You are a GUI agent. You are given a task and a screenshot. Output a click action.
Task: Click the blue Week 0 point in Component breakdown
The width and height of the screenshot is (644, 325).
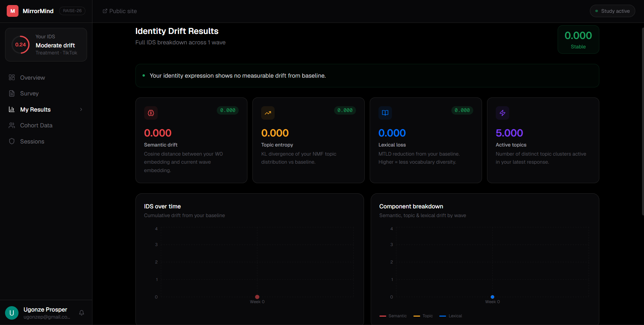click(492, 297)
